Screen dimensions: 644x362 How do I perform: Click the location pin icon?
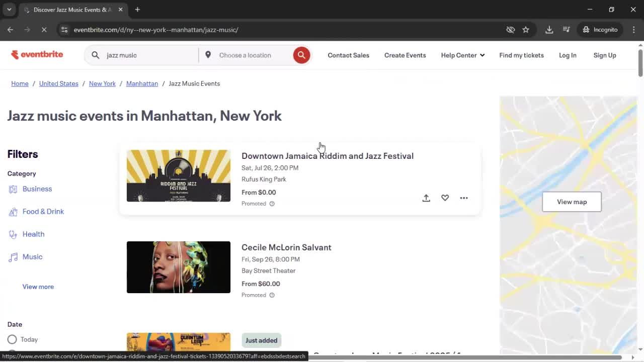pos(208,55)
